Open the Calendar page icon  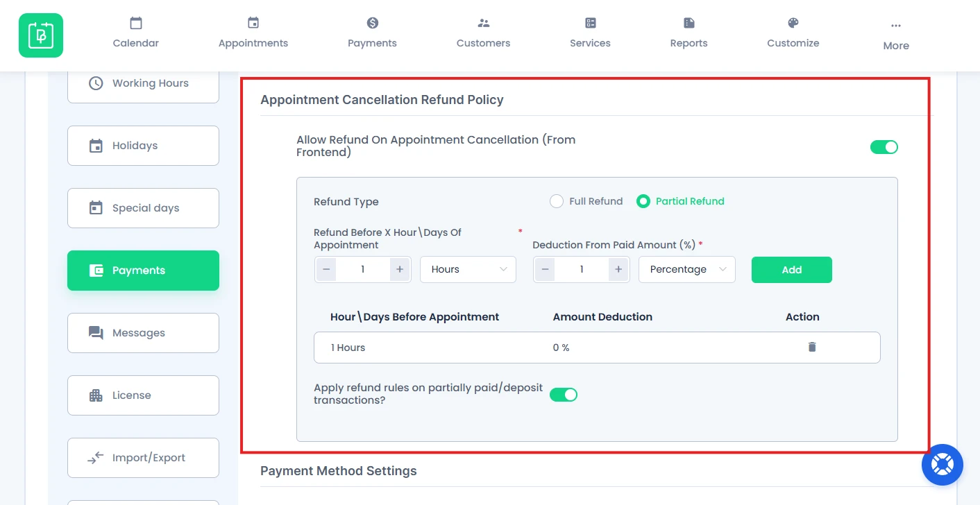click(x=136, y=23)
